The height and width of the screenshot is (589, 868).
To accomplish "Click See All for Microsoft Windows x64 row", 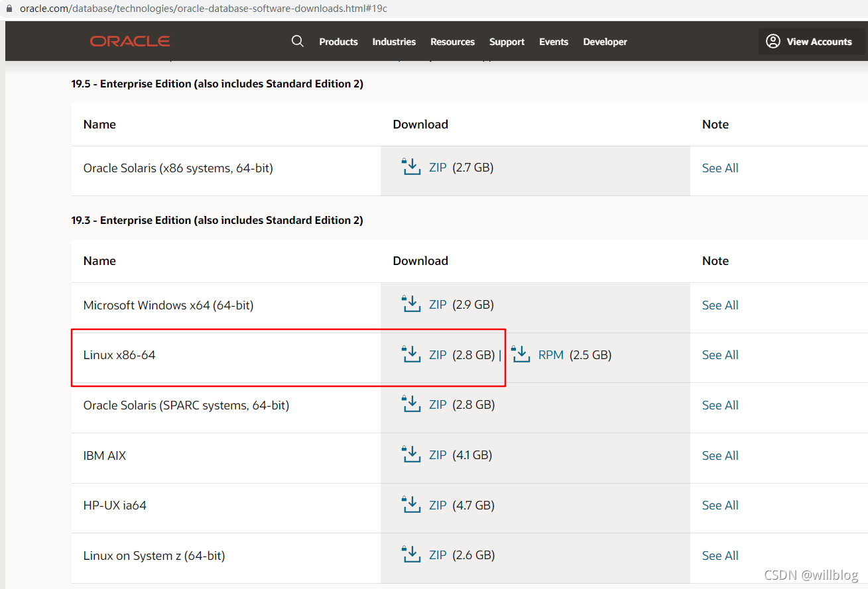I will tap(720, 305).
